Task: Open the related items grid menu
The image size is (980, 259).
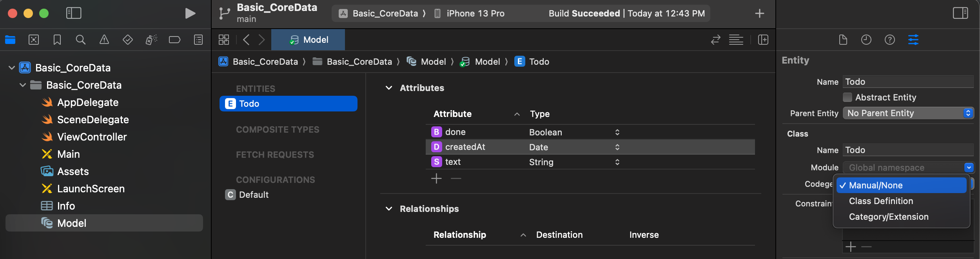Action: click(224, 40)
